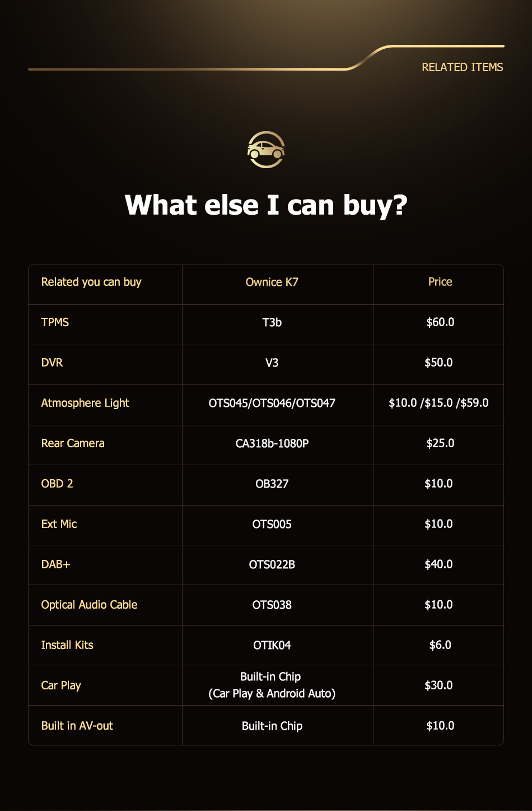
Task: Click the OBD 2 row label
Action: pyautogui.click(x=57, y=484)
